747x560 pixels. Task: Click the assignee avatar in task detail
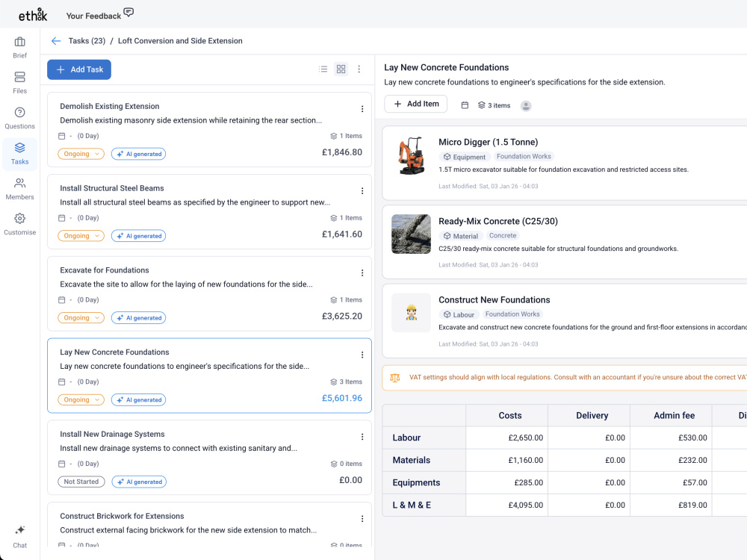(x=526, y=106)
